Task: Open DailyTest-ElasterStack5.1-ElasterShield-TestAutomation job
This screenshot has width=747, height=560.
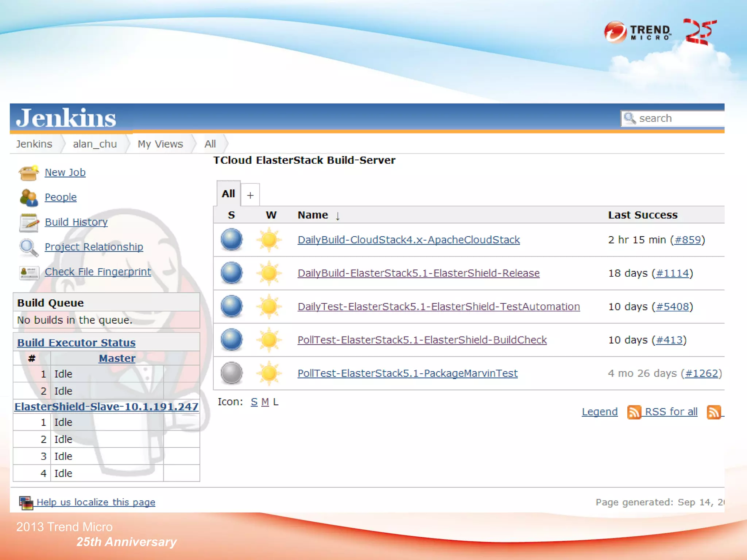Action: [x=438, y=307]
